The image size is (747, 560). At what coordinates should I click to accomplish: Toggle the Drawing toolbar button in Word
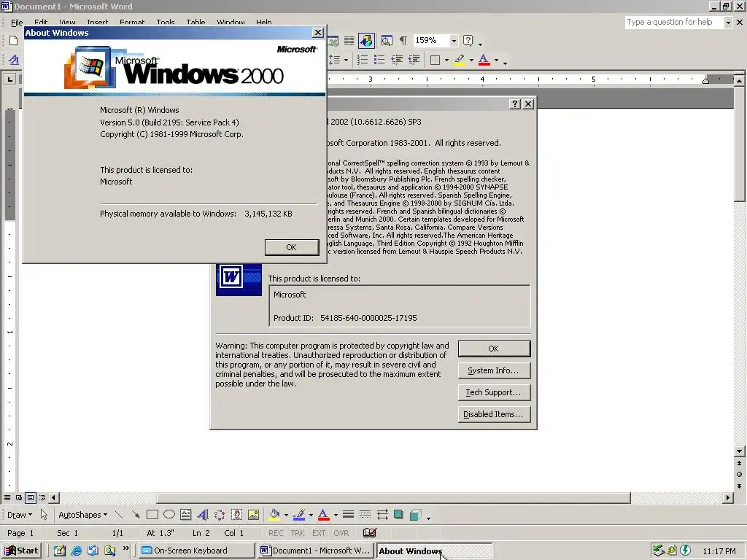(x=366, y=41)
